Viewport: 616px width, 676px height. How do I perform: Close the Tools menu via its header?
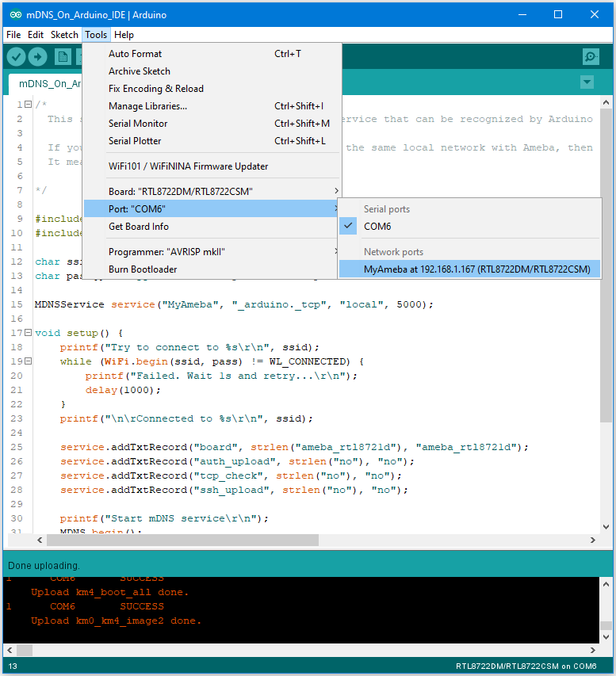(x=96, y=35)
